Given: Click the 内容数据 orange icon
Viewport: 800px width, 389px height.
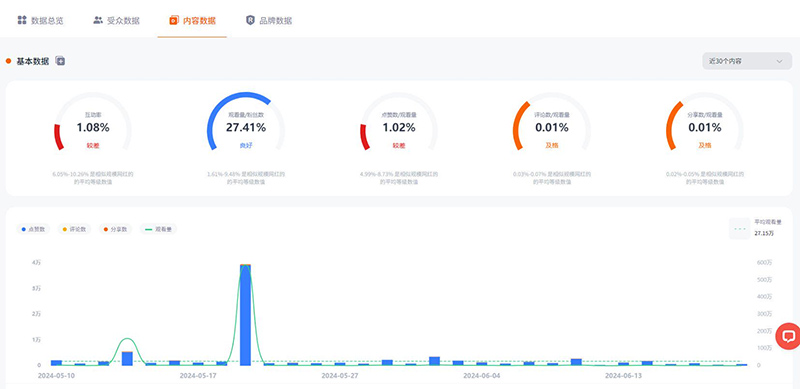Looking at the screenshot, I should [x=173, y=21].
